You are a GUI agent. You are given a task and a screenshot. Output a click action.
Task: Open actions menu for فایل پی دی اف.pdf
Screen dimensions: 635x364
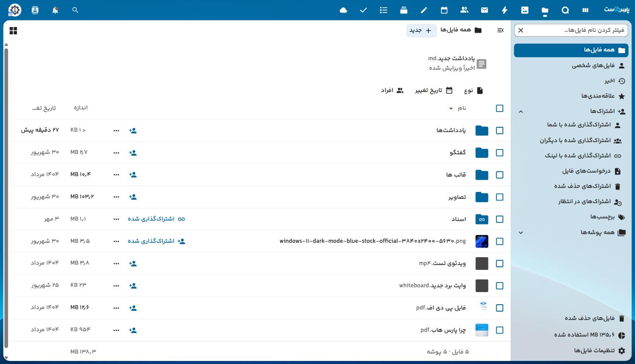116,308
